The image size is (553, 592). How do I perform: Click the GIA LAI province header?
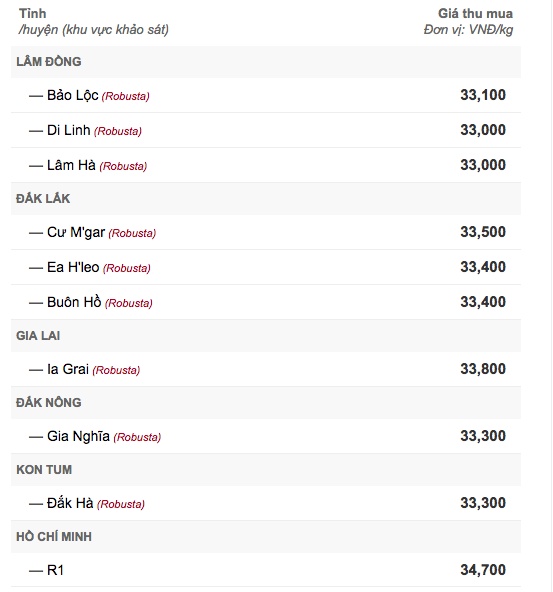click(x=38, y=336)
